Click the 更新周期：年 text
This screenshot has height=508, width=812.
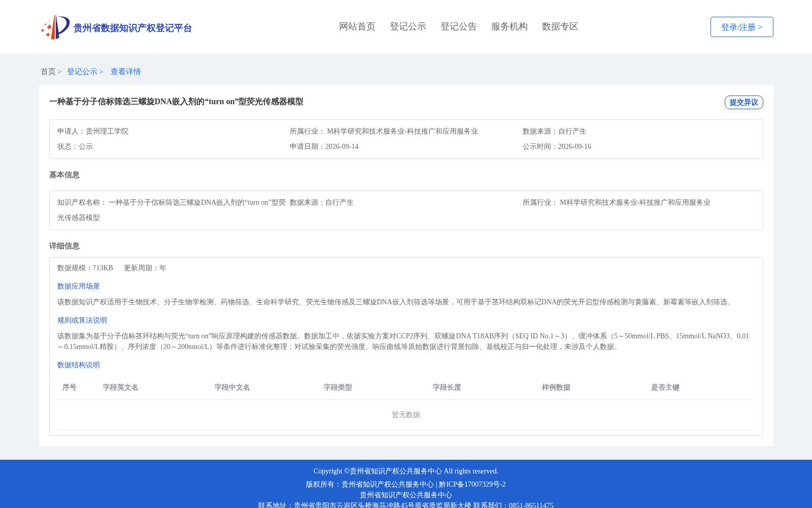coord(145,268)
